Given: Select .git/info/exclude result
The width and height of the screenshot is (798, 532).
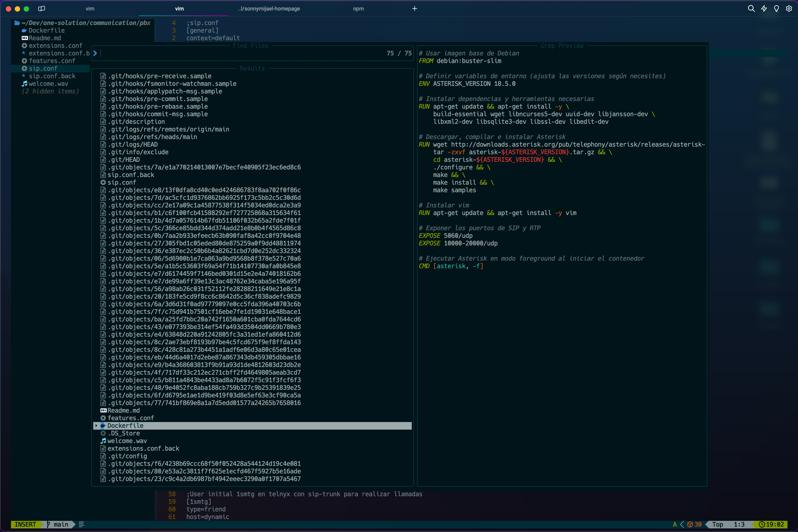Looking at the screenshot, I should click(138, 152).
